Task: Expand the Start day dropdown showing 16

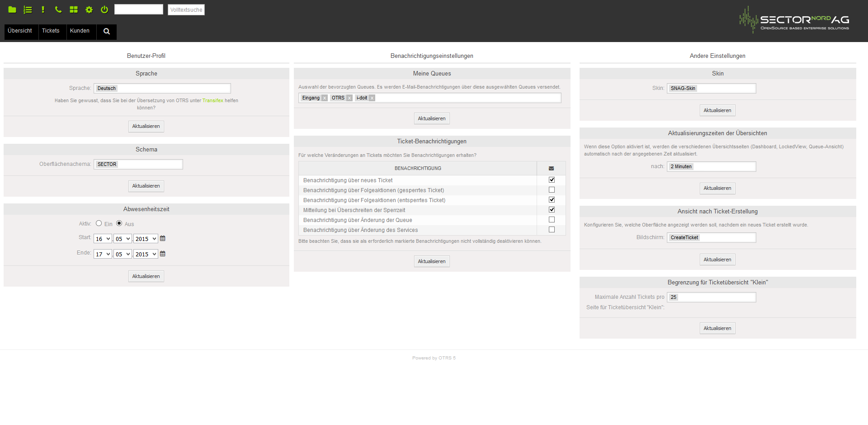Action: click(103, 239)
